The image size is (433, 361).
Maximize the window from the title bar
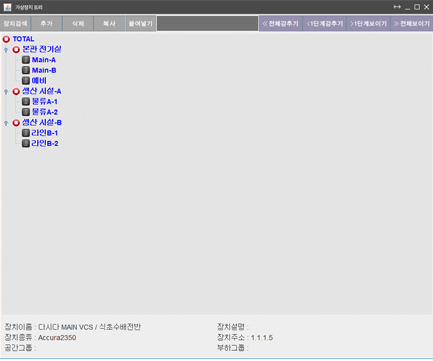pyautogui.click(x=417, y=7)
